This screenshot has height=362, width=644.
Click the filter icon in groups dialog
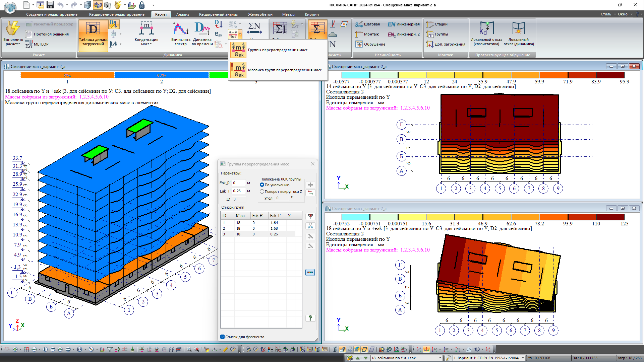point(310,217)
